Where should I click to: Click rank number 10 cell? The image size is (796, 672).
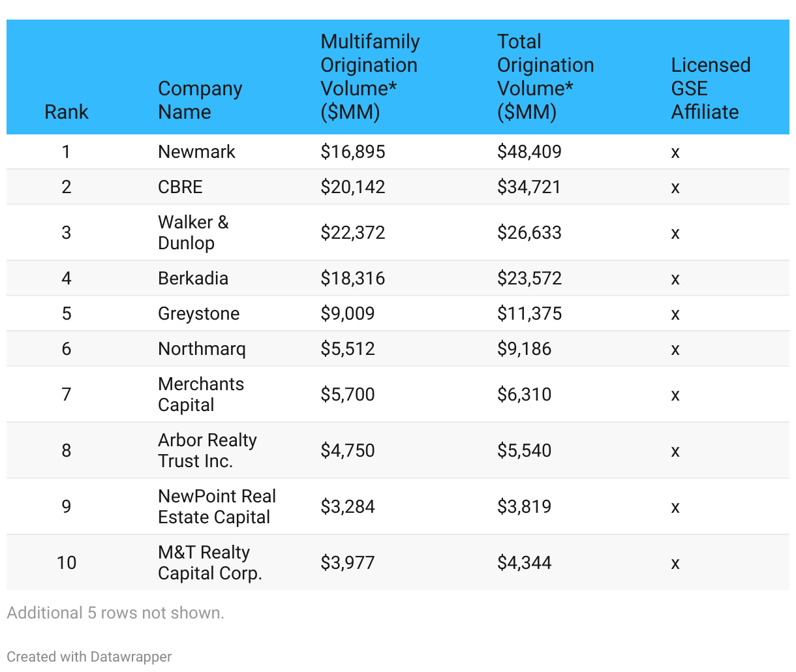pyautogui.click(x=67, y=562)
